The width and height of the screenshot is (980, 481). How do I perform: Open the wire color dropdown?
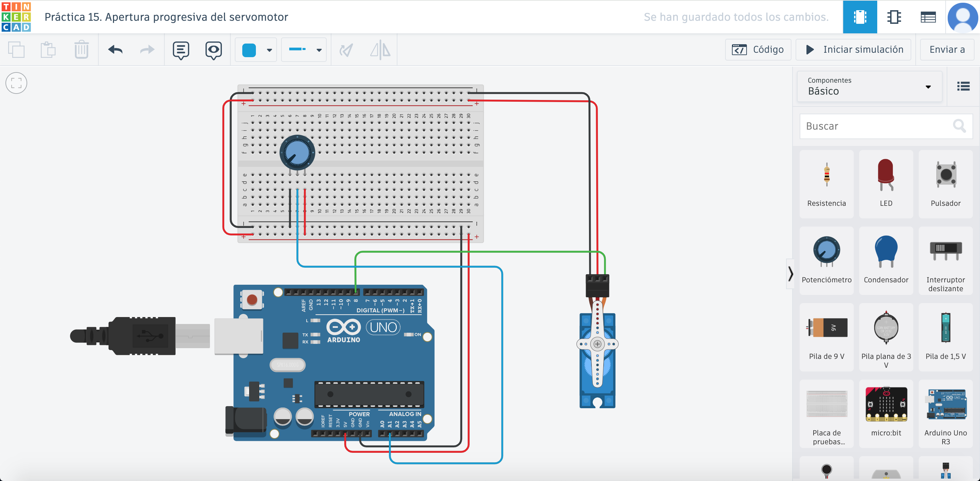269,50
